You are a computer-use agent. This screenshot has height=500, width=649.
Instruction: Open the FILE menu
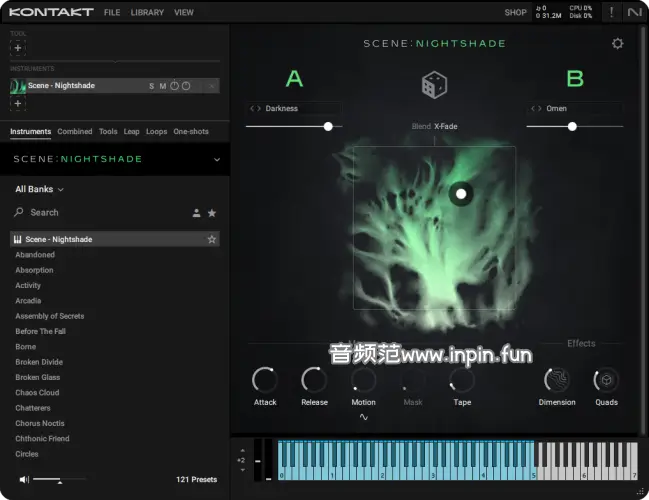112,12
